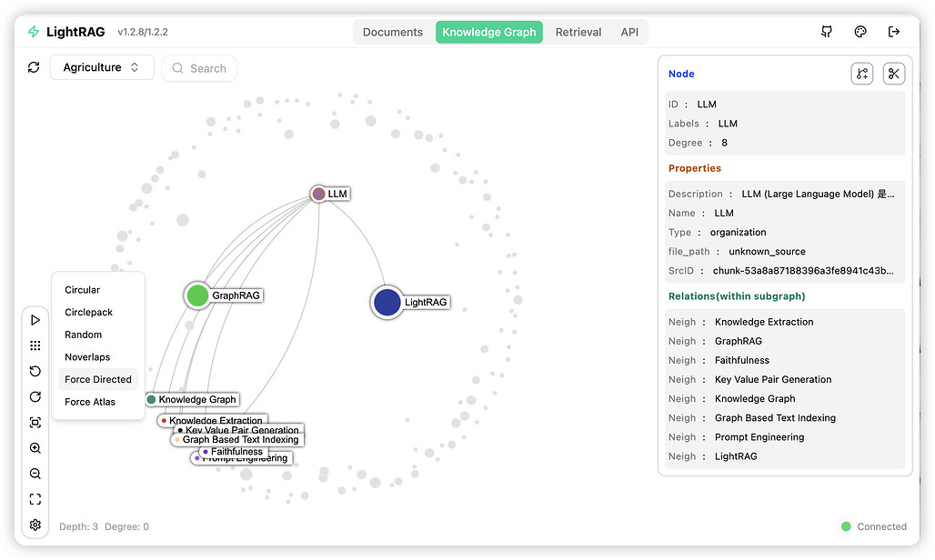Expand the Agriculture label dropdown
This screenshot has height=560, width=935.
[x=102, y=67]
